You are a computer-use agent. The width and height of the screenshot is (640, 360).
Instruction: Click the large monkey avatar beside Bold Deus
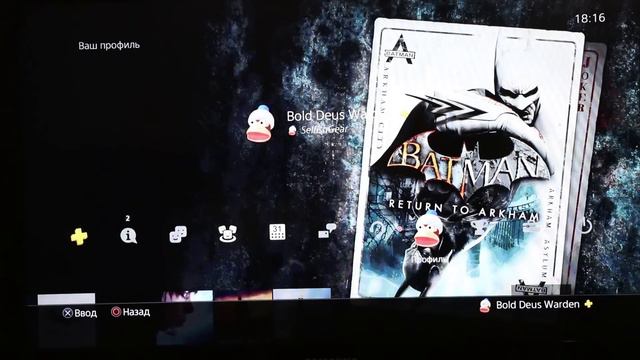(x=260, y=124)
